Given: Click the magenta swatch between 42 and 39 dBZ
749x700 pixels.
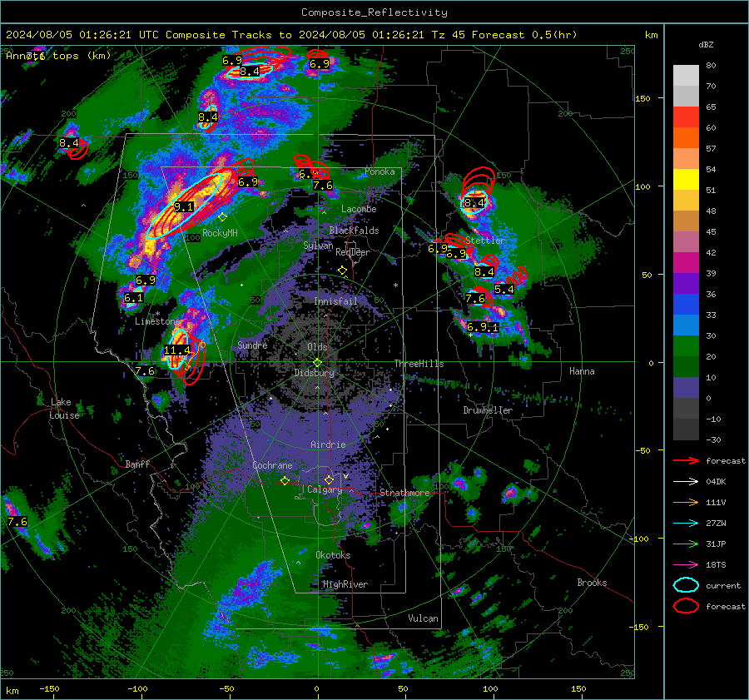Looking at the screenshot, I should tap(686, 263).
